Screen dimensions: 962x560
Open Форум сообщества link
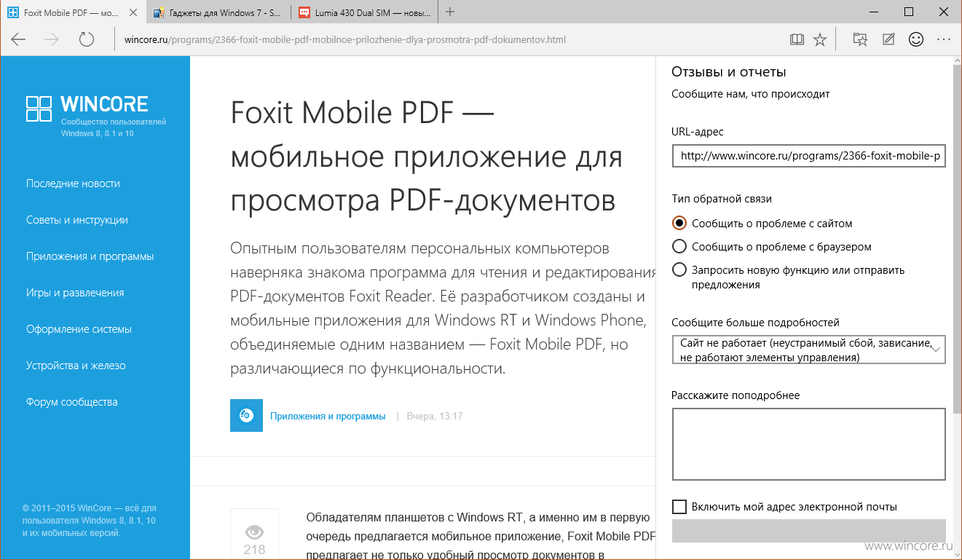[71, 402]
